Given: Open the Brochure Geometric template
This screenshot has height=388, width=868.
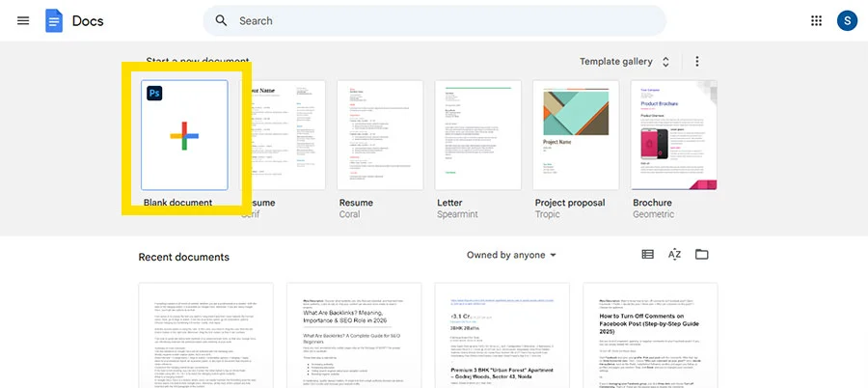Looking at the screenshot, I should pyautogui.click(x=674, y=135).
